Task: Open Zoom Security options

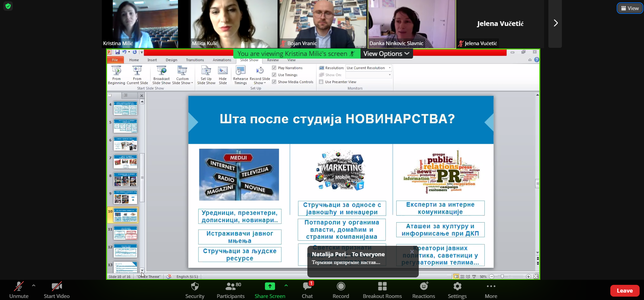Action: (x=195, y=290)
